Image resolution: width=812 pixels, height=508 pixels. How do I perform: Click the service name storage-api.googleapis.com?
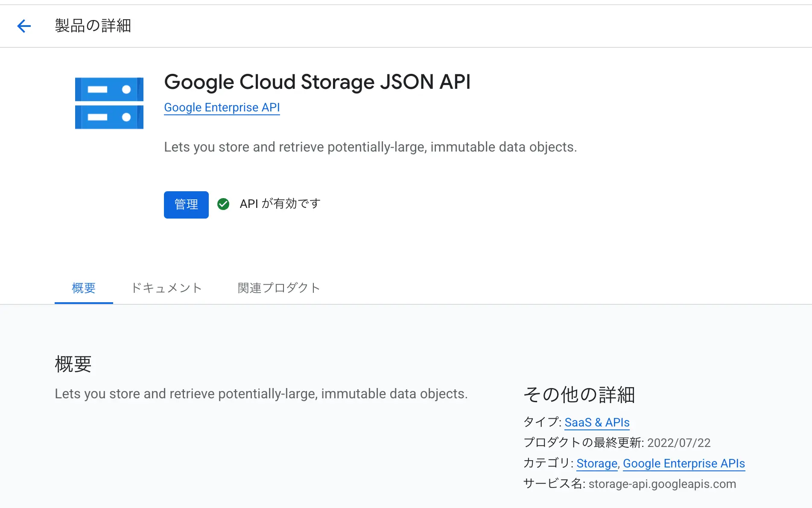point(662,484)
